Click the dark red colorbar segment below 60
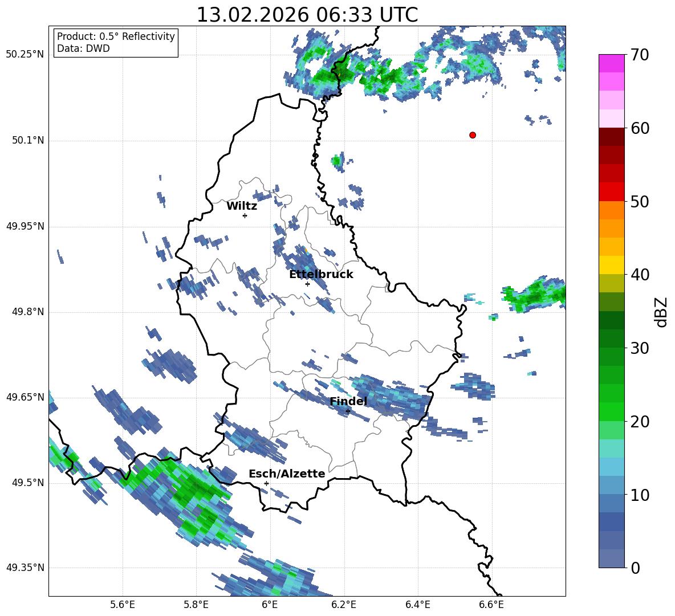This screenshot has height=616, width=675. pos(611,137)
